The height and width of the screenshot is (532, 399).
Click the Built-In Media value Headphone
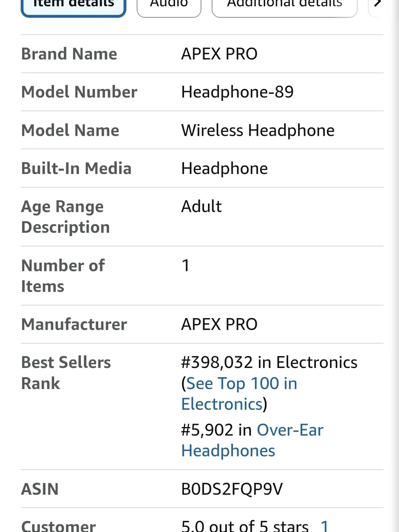coord(225,168)
